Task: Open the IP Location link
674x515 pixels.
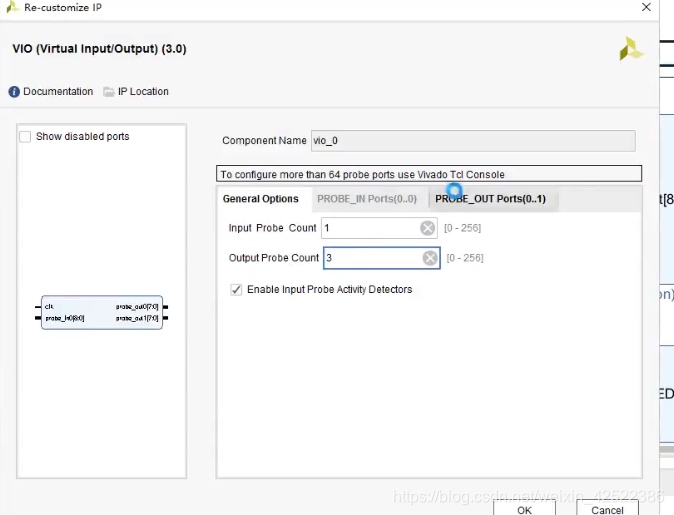Action: (x=143, y=92)
